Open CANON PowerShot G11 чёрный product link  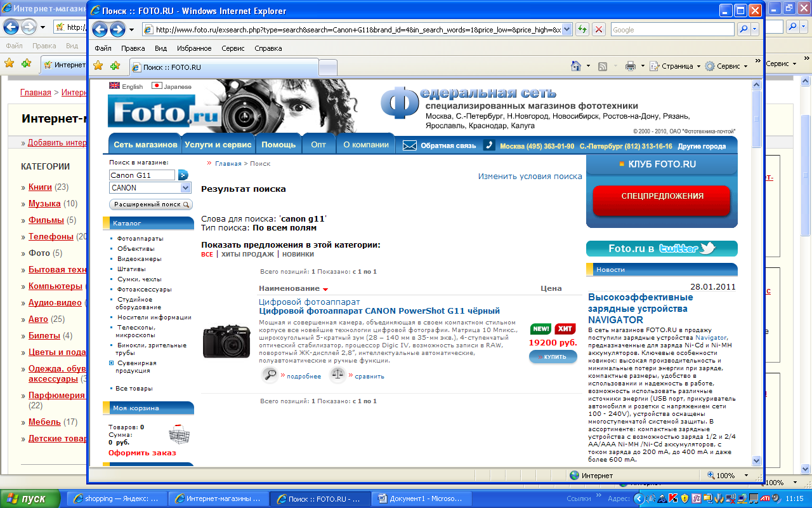tap(379, 311)
